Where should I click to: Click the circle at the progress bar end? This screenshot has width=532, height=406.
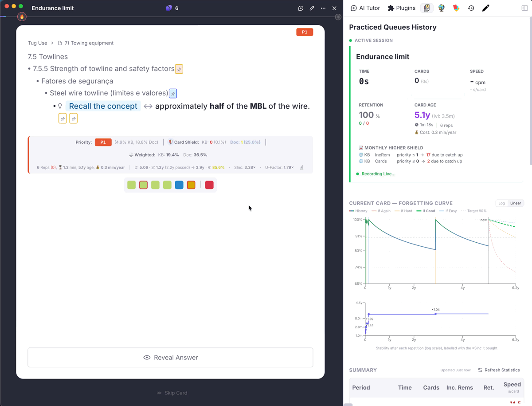pyautogui.click(x=338, y=17)
